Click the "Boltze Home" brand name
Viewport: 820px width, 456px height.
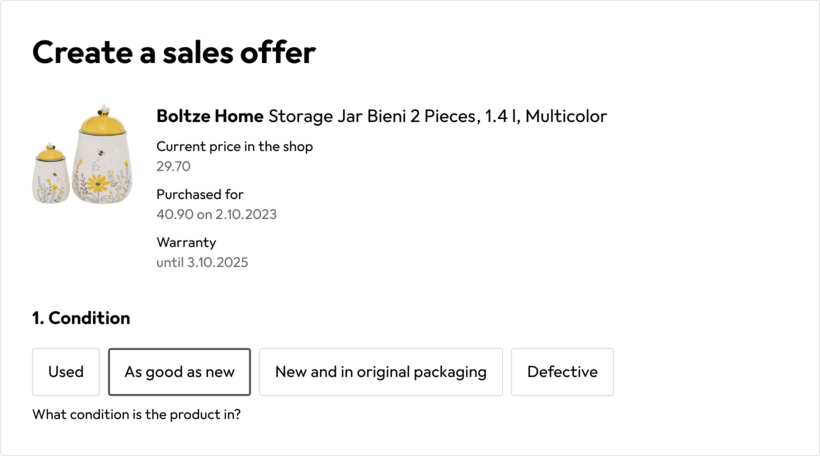point(210,116)
